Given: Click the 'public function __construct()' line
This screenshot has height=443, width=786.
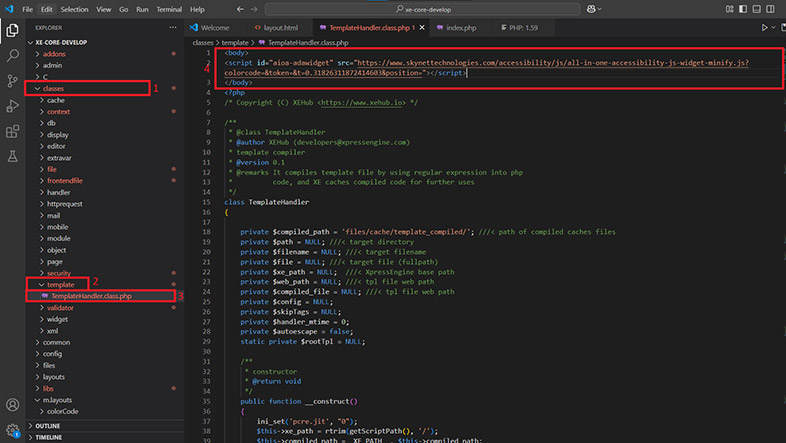Looking at the screenshot, I should coord(299,401).
